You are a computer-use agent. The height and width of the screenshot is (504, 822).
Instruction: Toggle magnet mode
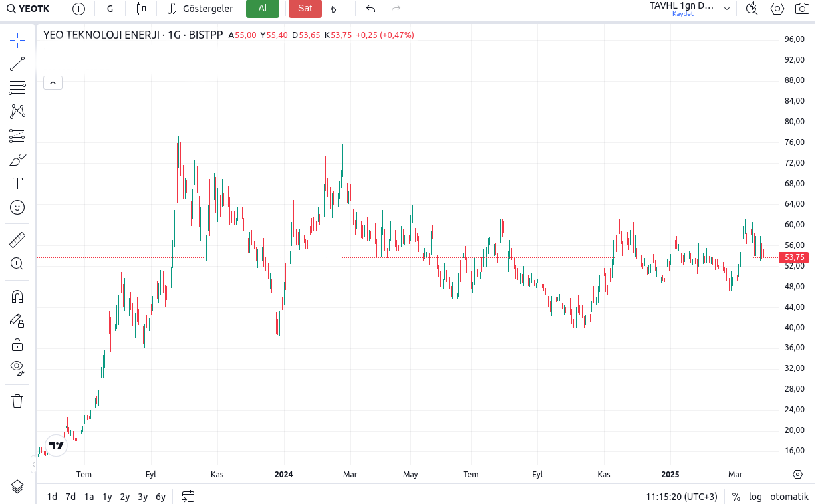coord(17,296)
